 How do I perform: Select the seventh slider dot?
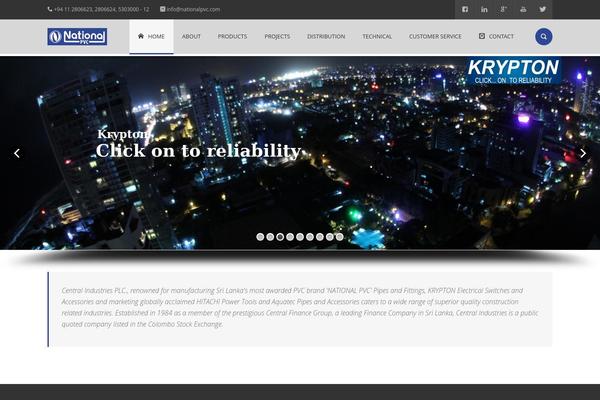click(x=320, y=237)
